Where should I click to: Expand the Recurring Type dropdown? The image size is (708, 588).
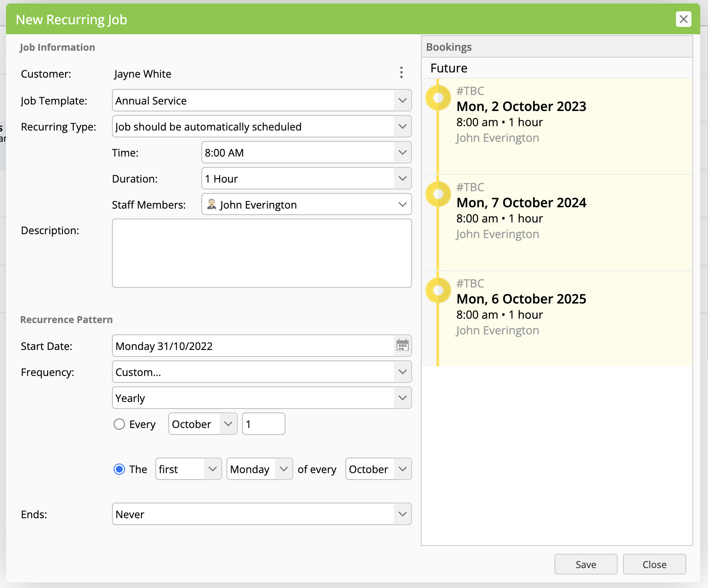click(x=262, y=127)
